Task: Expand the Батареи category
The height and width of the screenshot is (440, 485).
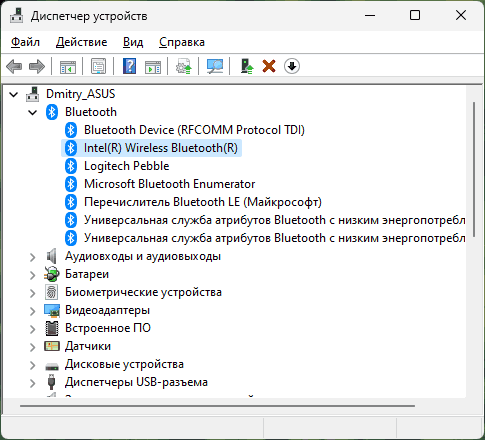Action: 32,275
